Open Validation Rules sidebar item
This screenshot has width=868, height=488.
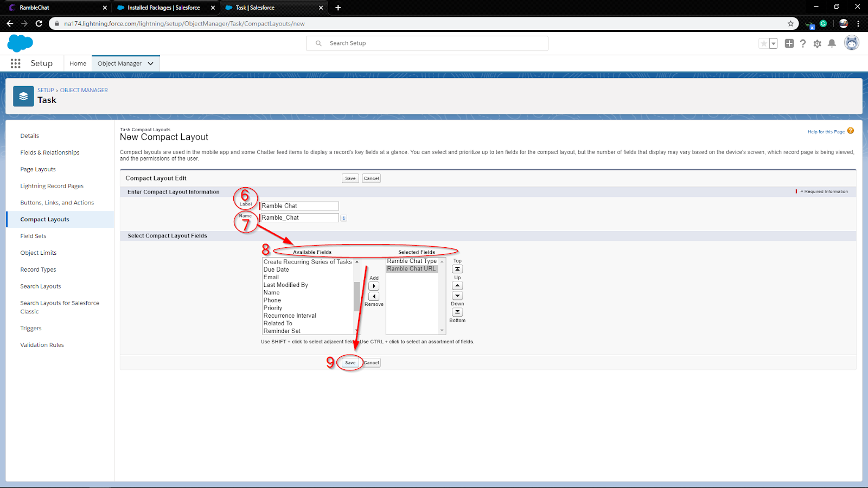coord(42,345)
